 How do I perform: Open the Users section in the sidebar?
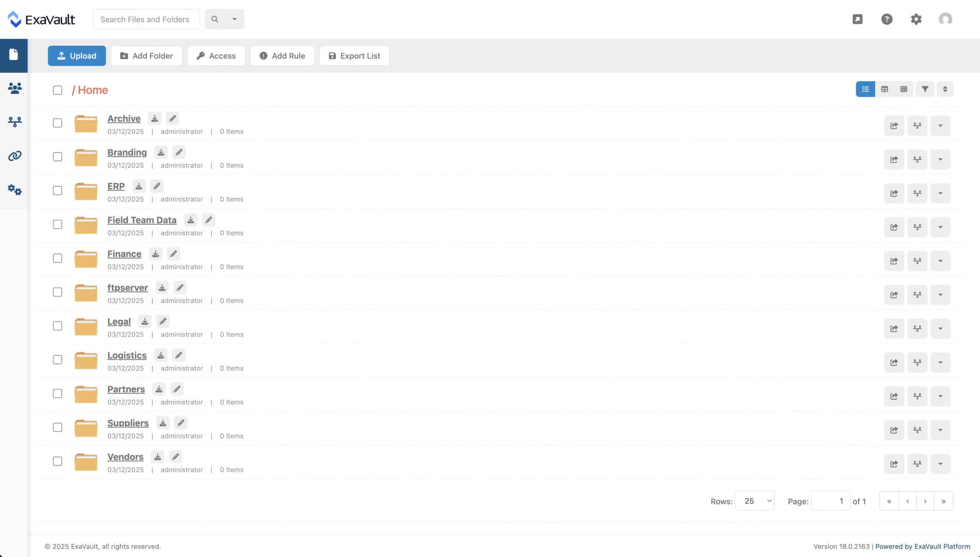click(x=14, y=89)
